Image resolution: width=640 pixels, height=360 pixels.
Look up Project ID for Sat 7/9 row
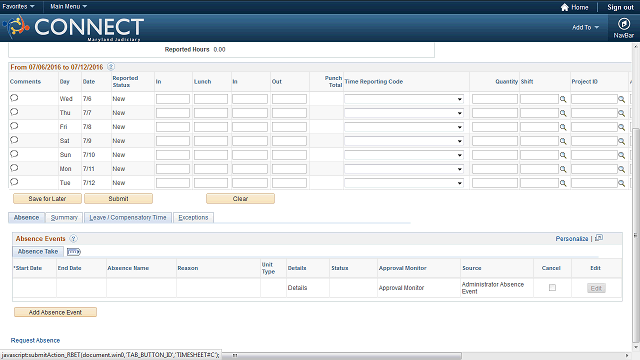click(x=621, y=141)
